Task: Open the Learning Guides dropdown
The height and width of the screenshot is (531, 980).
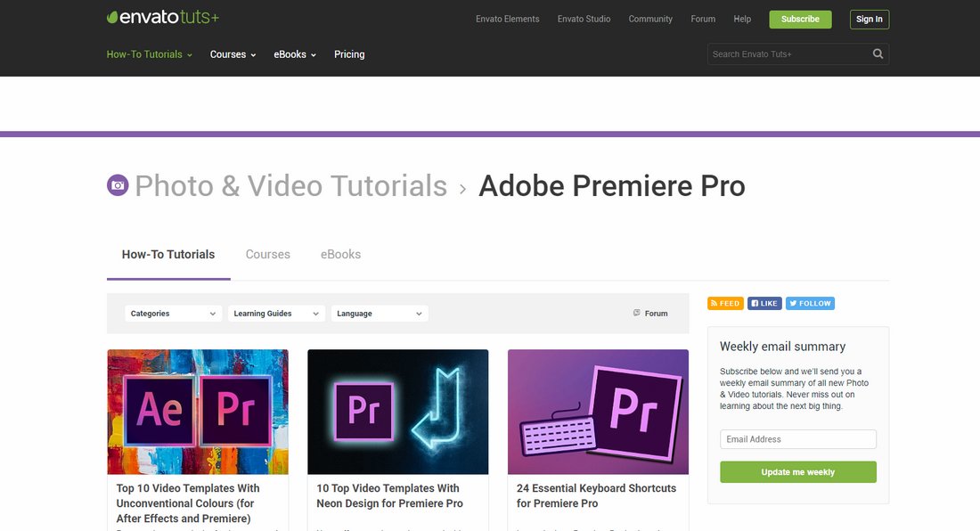Action: click(276, 313)
